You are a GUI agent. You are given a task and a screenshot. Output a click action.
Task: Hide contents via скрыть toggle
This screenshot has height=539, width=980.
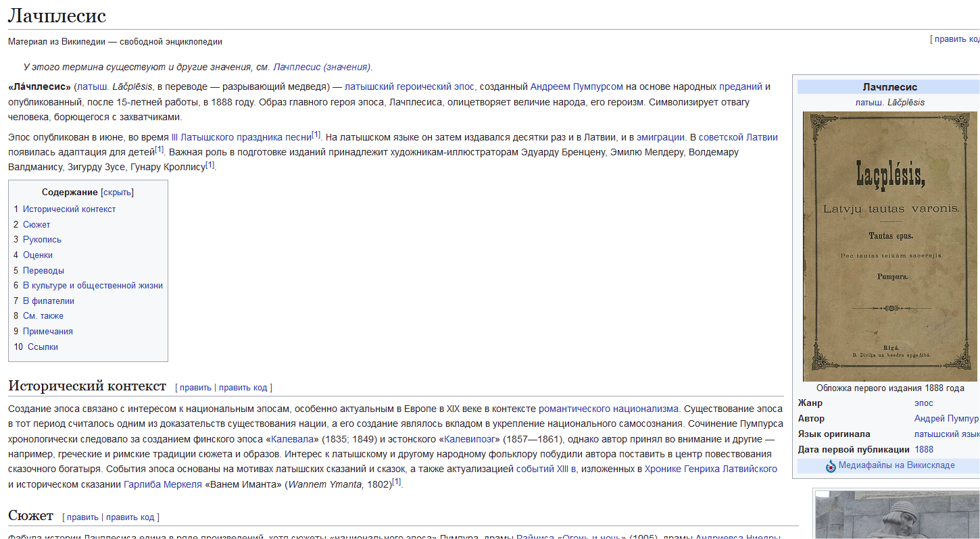point(118,192)
